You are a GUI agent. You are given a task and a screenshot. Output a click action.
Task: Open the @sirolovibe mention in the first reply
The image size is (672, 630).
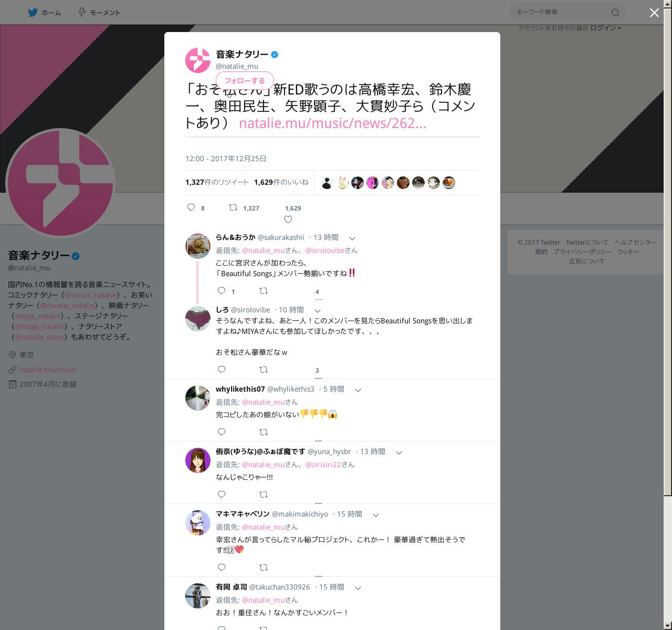coord(324,250)
